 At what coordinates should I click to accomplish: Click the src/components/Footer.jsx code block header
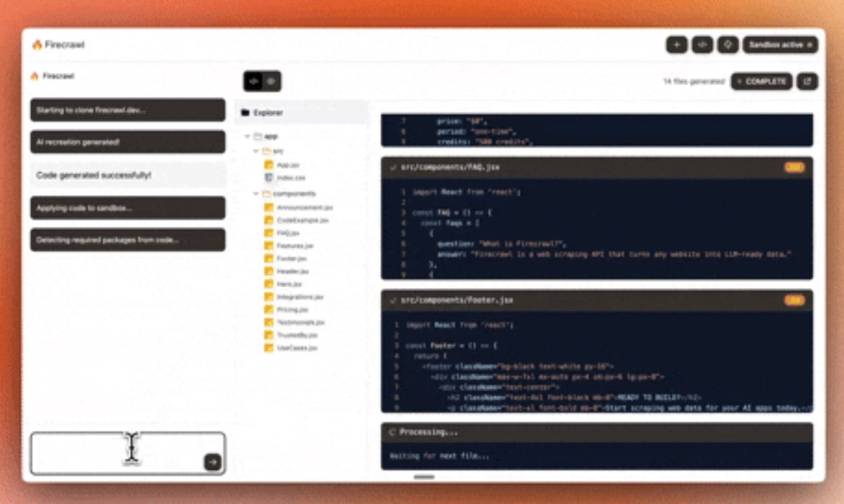point(597,300)
